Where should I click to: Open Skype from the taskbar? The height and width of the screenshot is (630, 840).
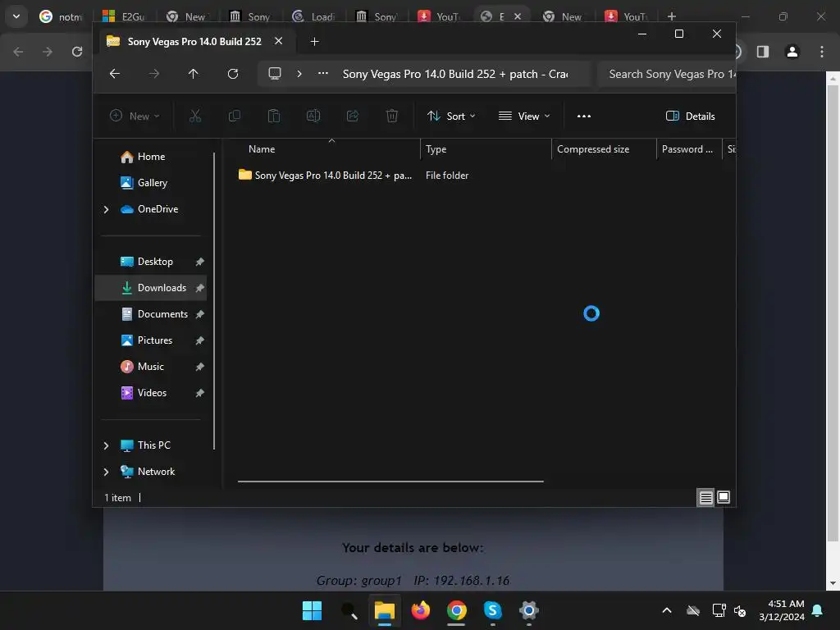click(x=492, y=610)
